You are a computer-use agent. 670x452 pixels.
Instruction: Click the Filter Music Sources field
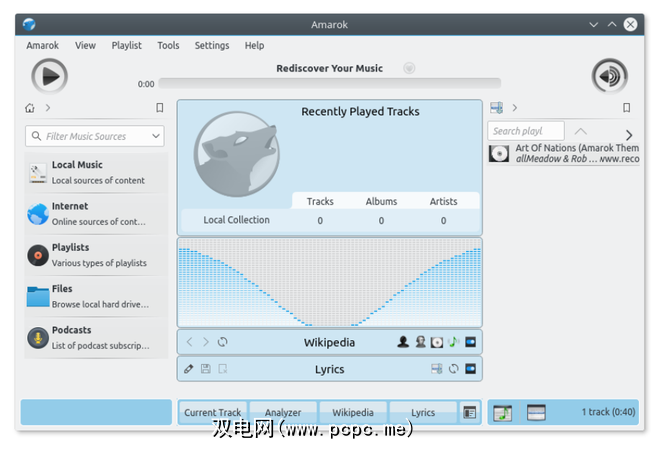click(x=95, y=136)
